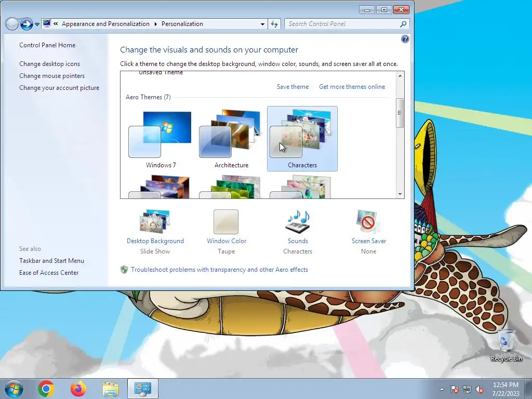
Task: Click the search magnifier icon
Action: coord(403,24)
